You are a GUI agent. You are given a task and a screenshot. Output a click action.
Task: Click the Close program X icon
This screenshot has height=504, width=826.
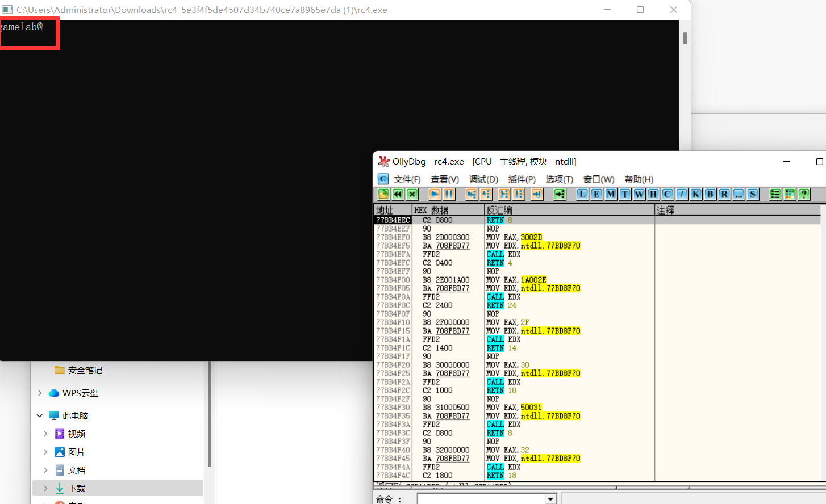point(412,194)
